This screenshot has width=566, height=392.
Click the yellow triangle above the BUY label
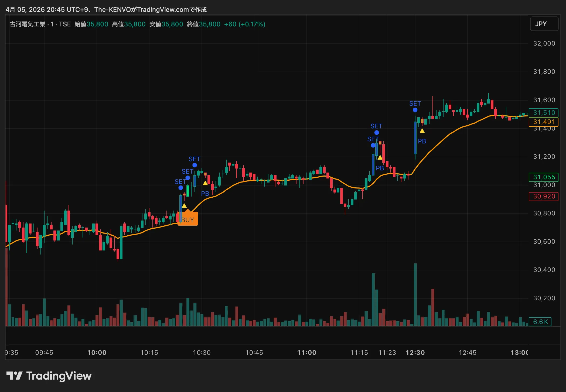point(184,206)
